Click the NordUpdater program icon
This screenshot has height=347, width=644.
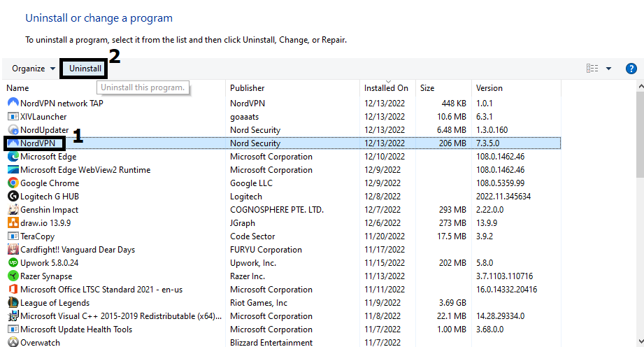[13, 129]
